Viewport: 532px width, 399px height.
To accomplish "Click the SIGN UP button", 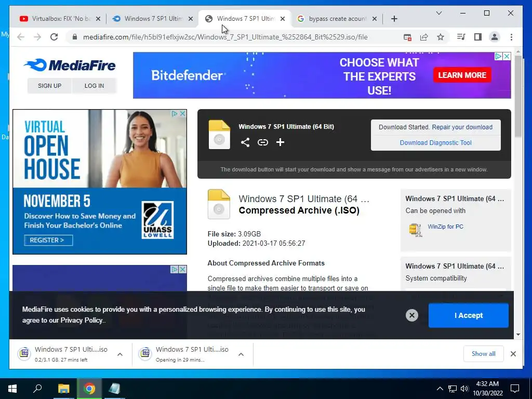I will 49,86.
